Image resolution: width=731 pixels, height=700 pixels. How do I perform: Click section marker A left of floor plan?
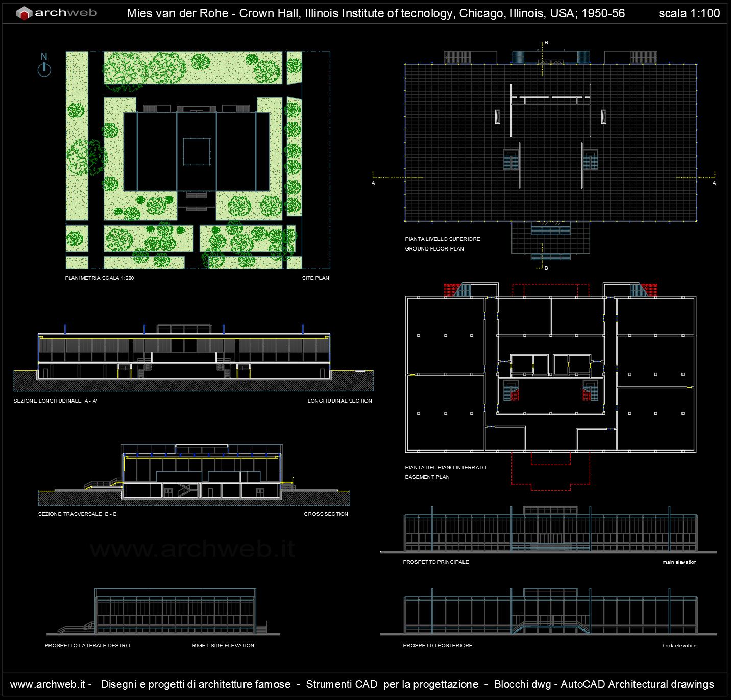click(374, 183)
